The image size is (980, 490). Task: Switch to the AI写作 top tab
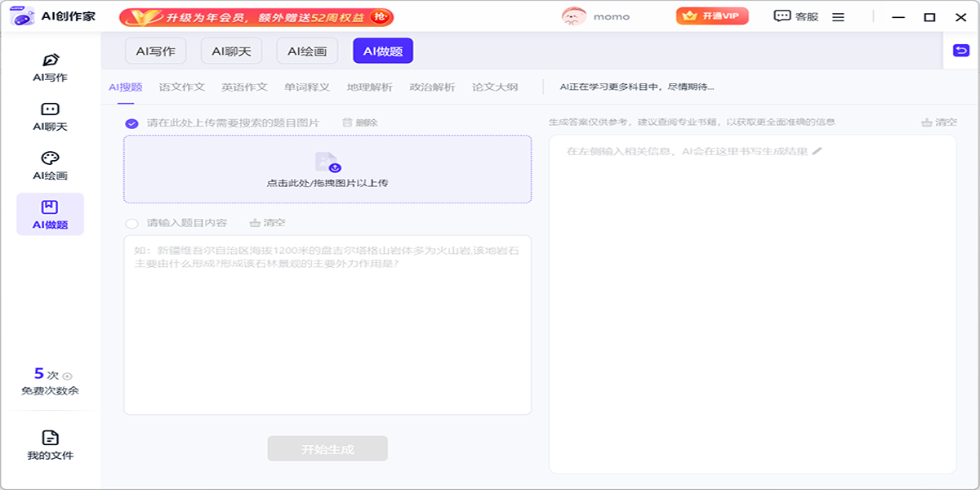point(156,51)
